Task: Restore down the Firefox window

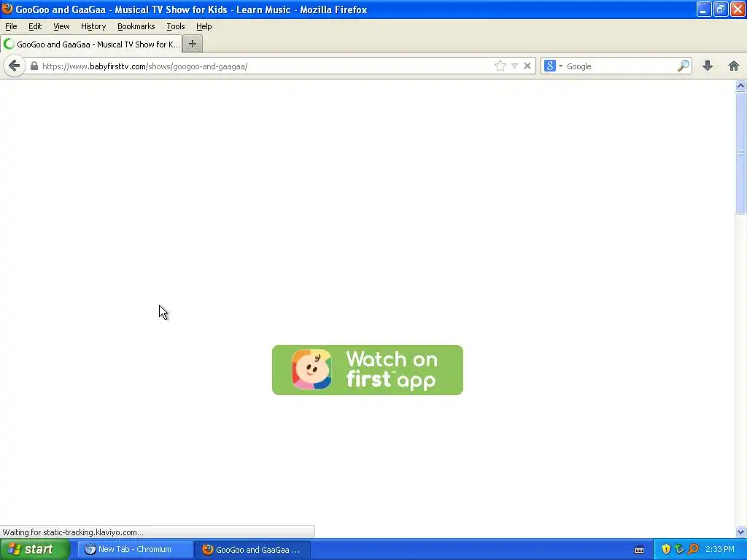Action: click(x=720, y=9)
